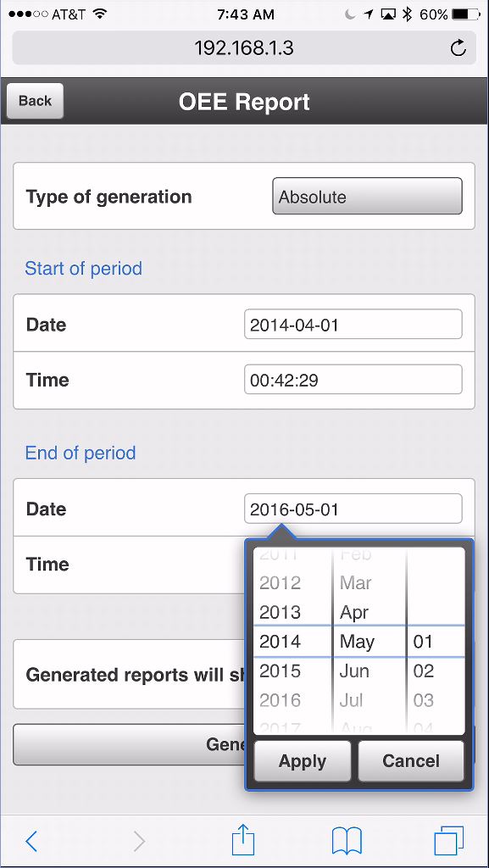Viewport: 489px width, 868px height.
Task: Open the Safari bookmarks book icon
Action: pos(347,841)
